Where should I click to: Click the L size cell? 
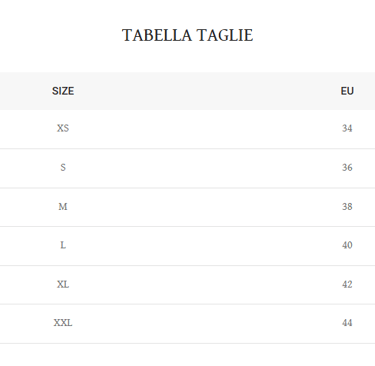pos(63,245)
